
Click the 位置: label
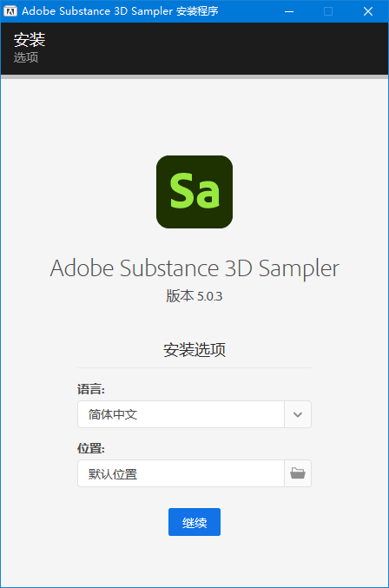(x=91, y=448)
